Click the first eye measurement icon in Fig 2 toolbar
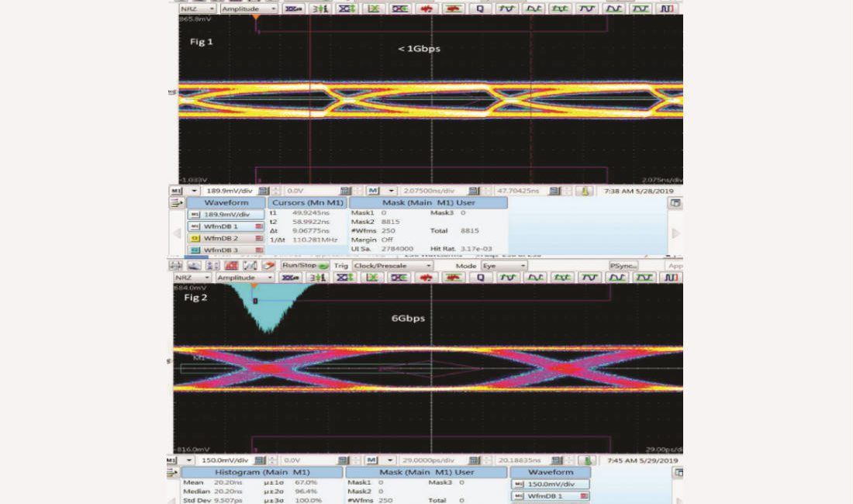Screen dimensions: 853x504 291,278
